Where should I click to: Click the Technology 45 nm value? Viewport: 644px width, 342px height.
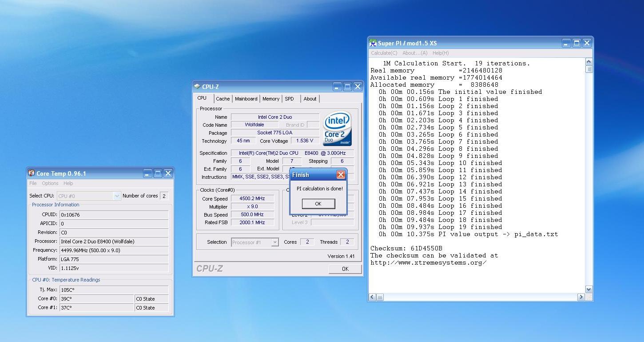243,141
